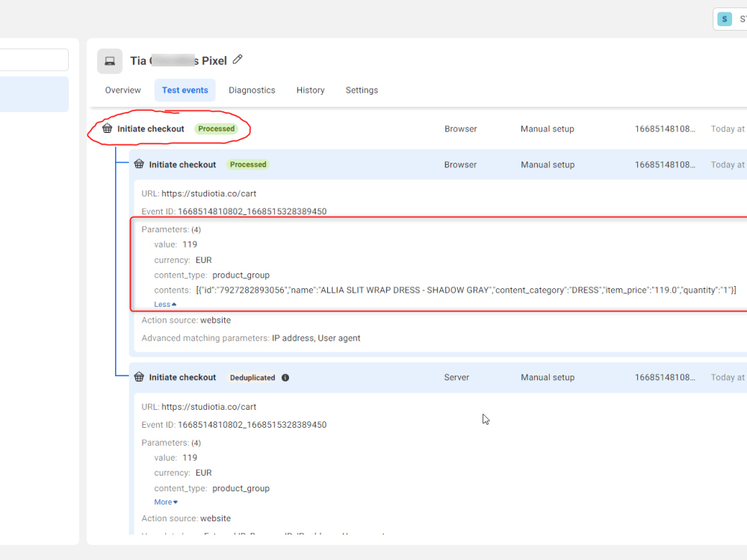Click the S account avatar at top right
The height and width of the screenshot is (560, 747).
725,19
